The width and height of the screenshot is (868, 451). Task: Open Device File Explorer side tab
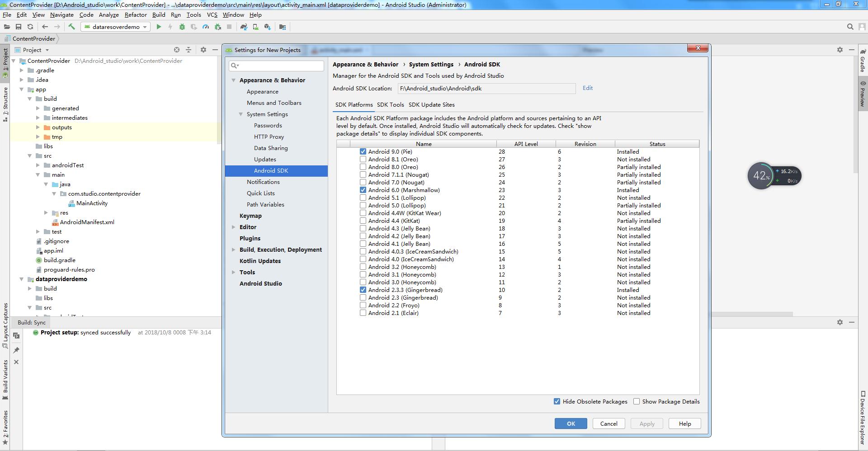863,418
